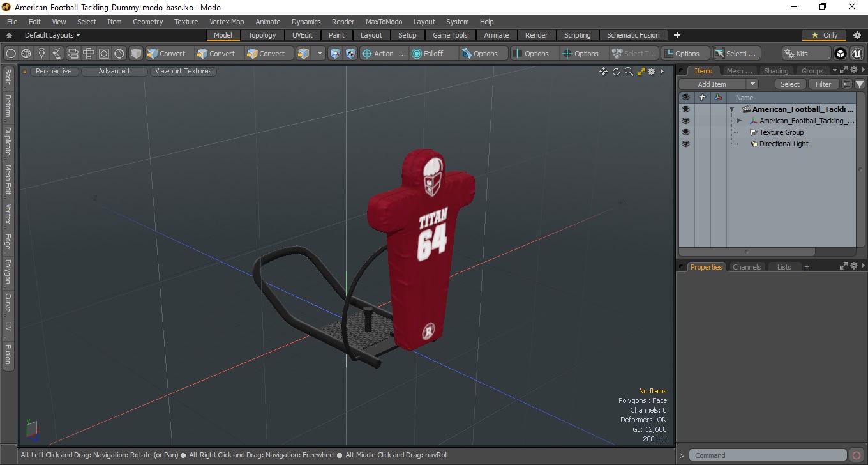Click the Advanced viewport button

[114, 72]
